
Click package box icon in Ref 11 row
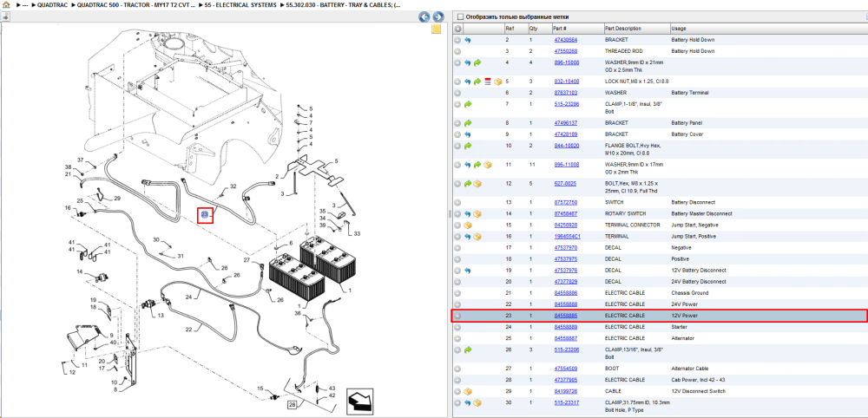tap(488, 165)
